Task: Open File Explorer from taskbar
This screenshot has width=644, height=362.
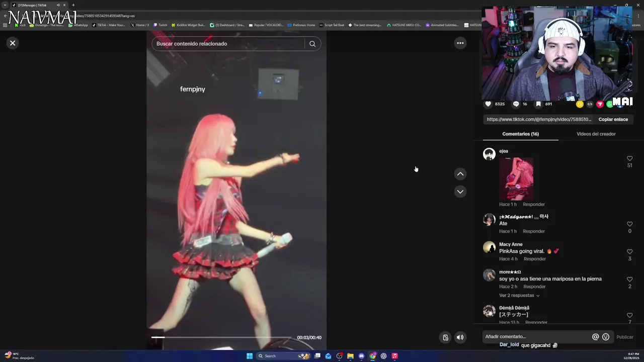Action: (350, 356)
